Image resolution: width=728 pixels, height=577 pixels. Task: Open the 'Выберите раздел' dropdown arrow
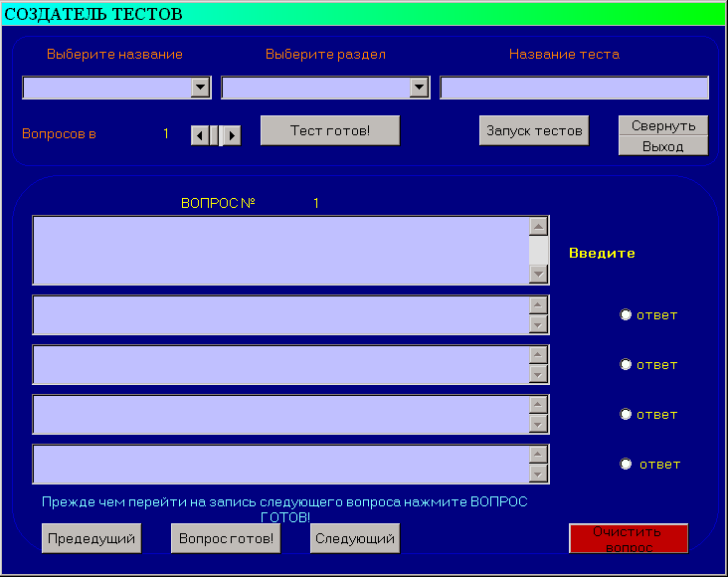pos(420,88)
